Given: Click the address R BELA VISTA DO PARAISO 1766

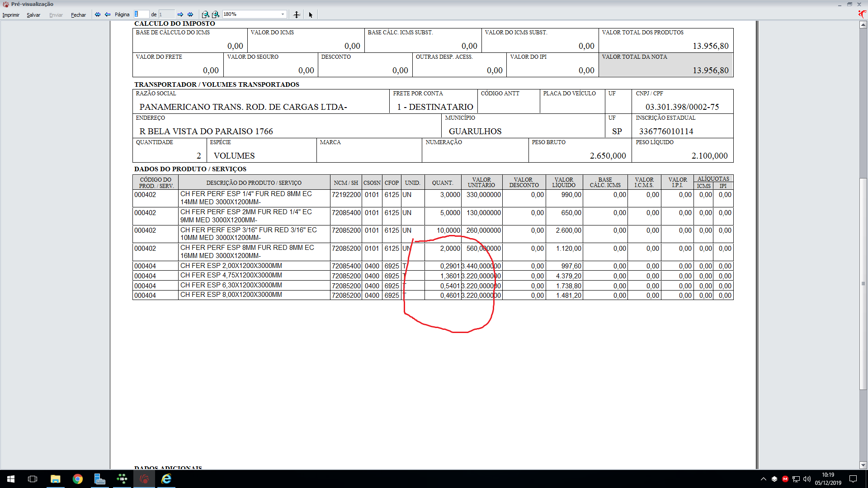Looking at the screenshot, I should (206, 131).
